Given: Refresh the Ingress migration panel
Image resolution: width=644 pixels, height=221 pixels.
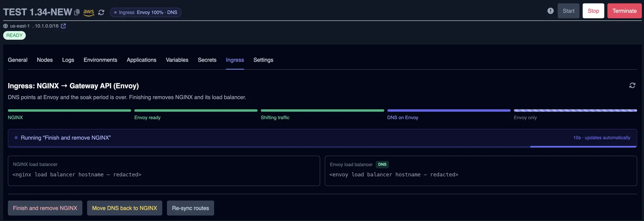Looking at the screenshot, I should coord(632,85).
